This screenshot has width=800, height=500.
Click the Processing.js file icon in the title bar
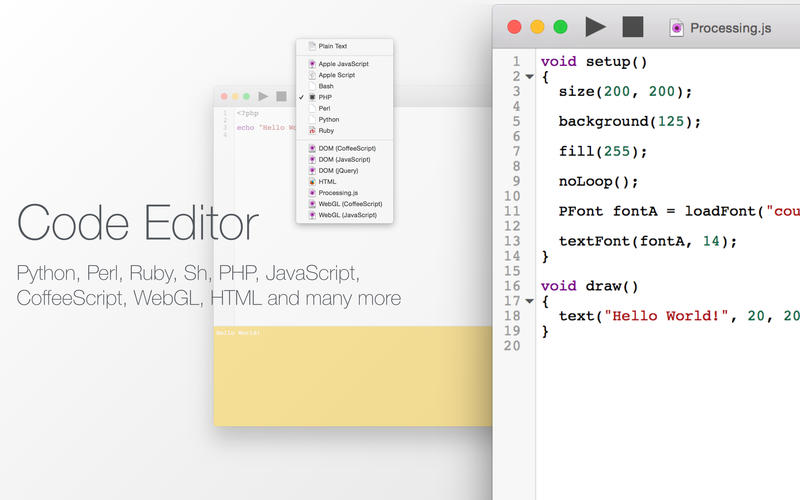click(677, 28)
